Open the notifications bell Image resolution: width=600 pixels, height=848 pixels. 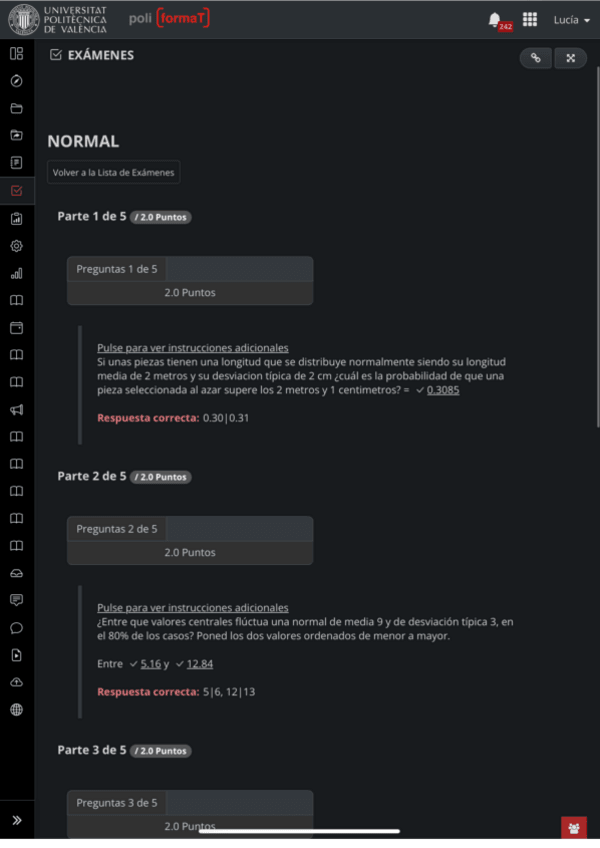(495, 19)
